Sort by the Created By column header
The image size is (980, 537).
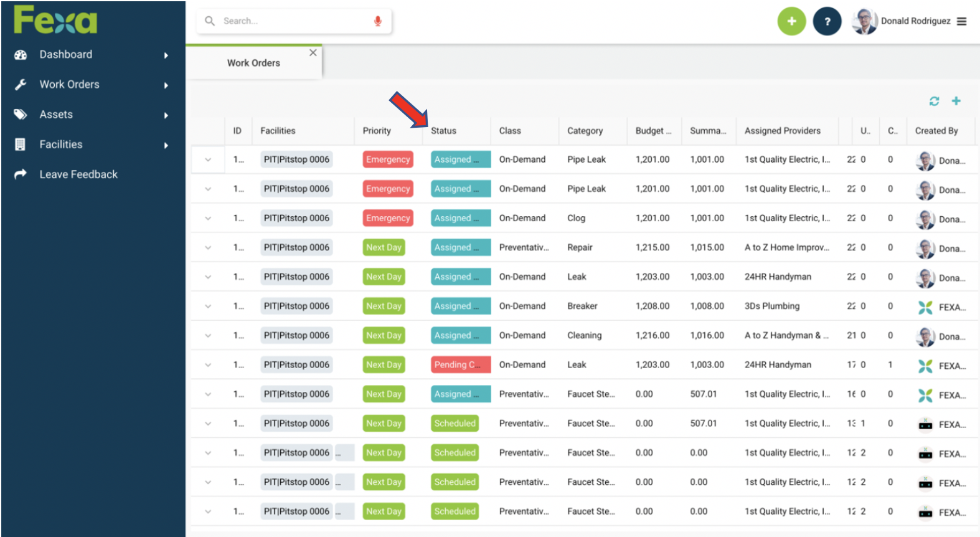tap(936, 131)
